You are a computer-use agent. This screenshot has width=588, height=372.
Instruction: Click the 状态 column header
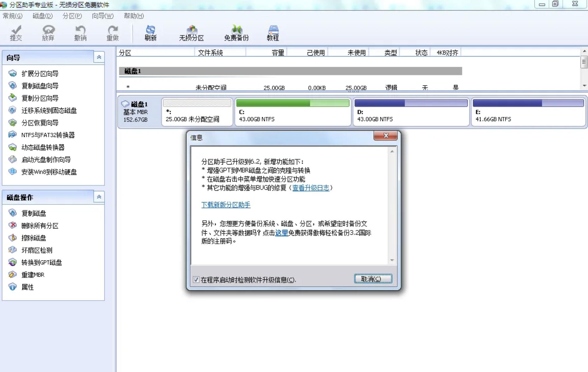(415, 52)
